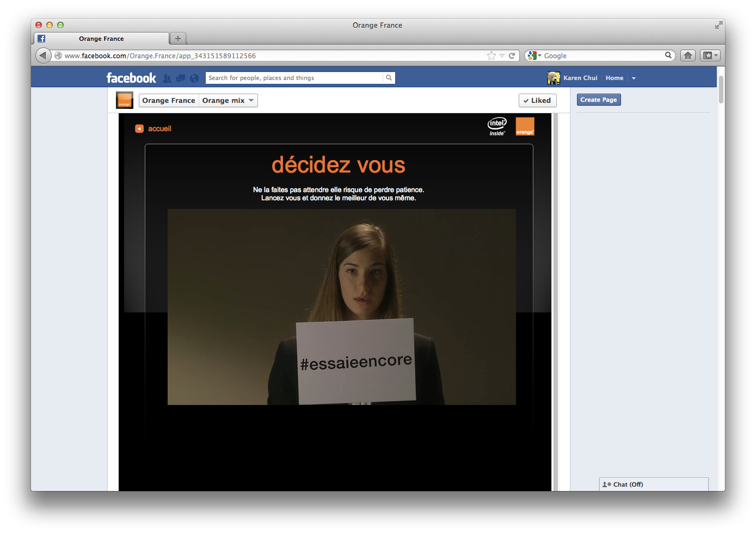Click the accueil link
Viewport: 756px width, 534px height.
pyautogui.click(x=159, y=128)
